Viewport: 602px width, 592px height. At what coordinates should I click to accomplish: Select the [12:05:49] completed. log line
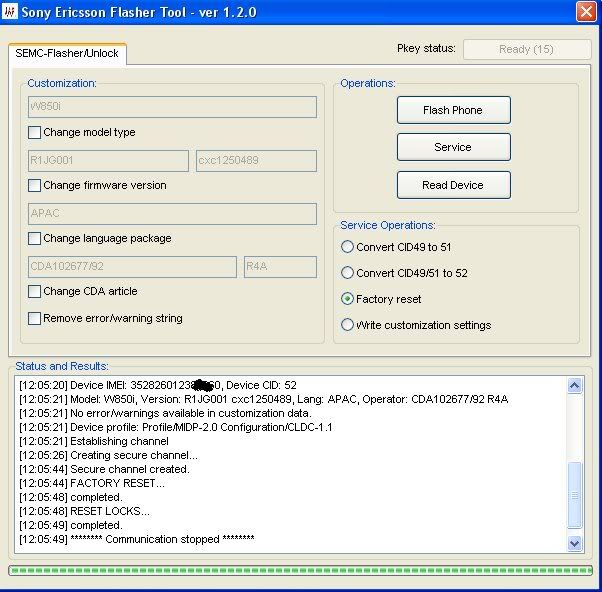[71, 525]
